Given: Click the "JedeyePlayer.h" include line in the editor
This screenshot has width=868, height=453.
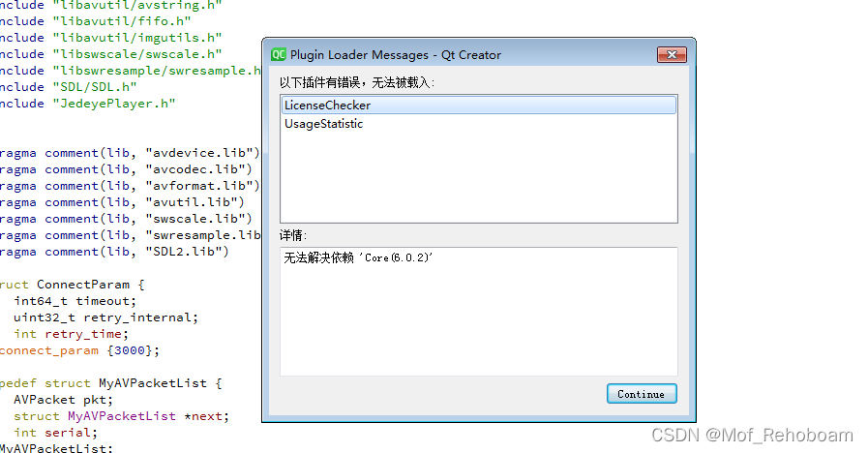Looking at the screenshot, I should point(87,104).
